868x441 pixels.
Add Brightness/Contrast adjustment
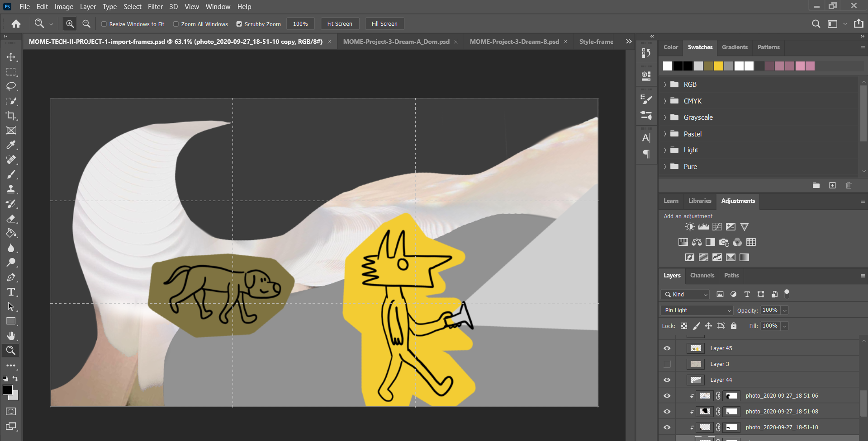pos(690,227)
